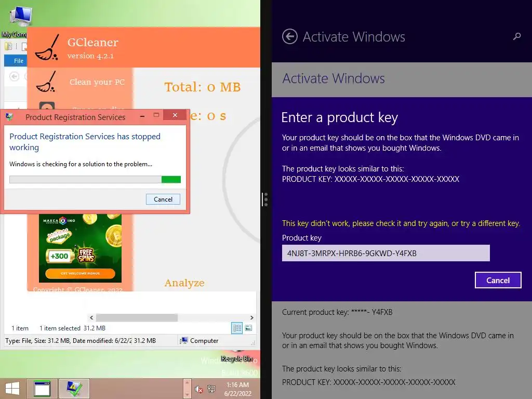Screen dimensions: 532x399
Task: Open search magnifier in Activate Windows pane
Action: click(x=517, y=36)
